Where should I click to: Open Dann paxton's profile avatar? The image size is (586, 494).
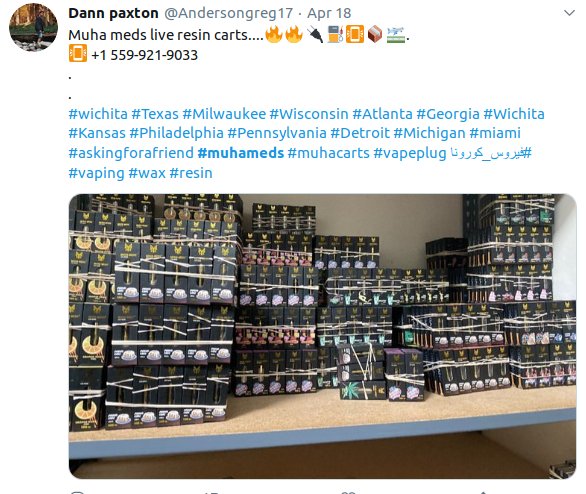33,27
